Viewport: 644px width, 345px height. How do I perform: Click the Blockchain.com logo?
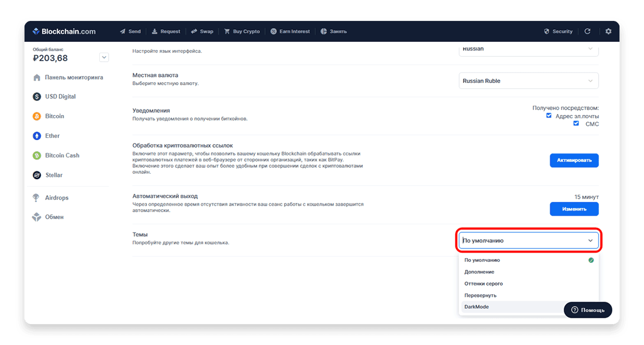64,31
